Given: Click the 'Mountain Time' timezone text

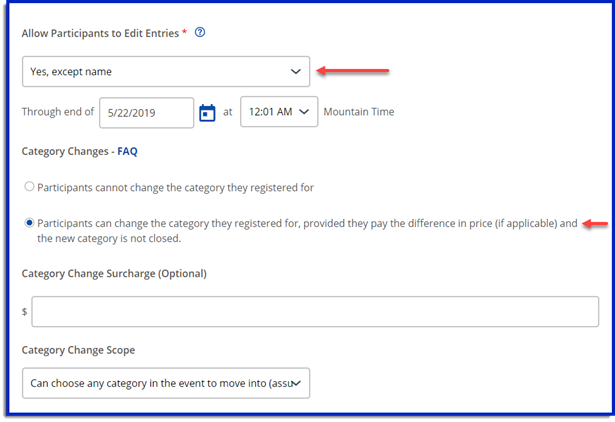Looking at the screenshot, I should [359, 112].
